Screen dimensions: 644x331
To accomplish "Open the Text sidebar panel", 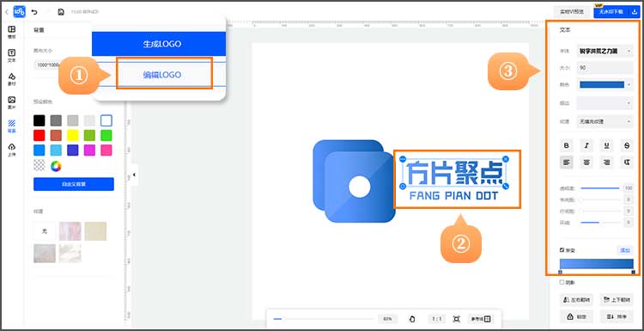I will pyautogui.click(x=12, y=55).
